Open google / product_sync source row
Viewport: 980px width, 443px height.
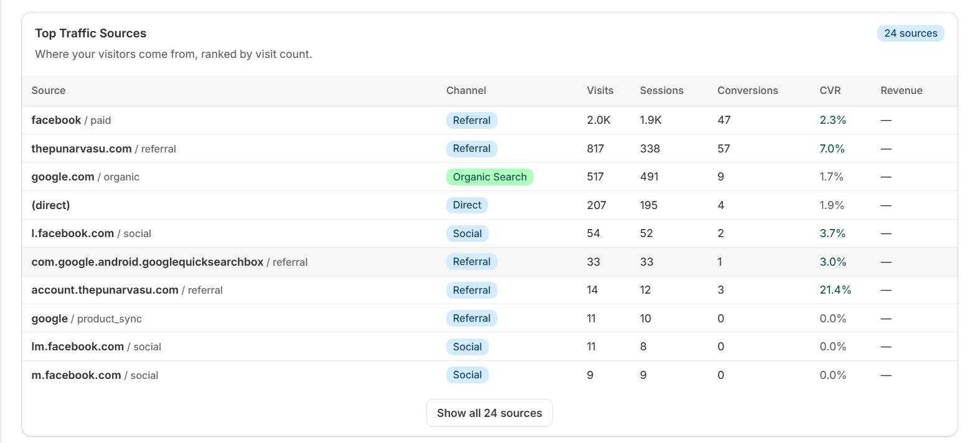87,319
